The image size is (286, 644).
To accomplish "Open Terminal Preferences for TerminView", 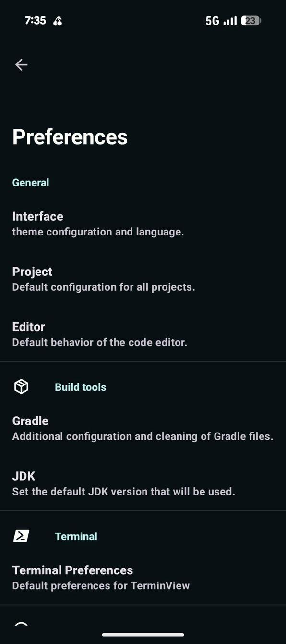I will pos(143,577).
